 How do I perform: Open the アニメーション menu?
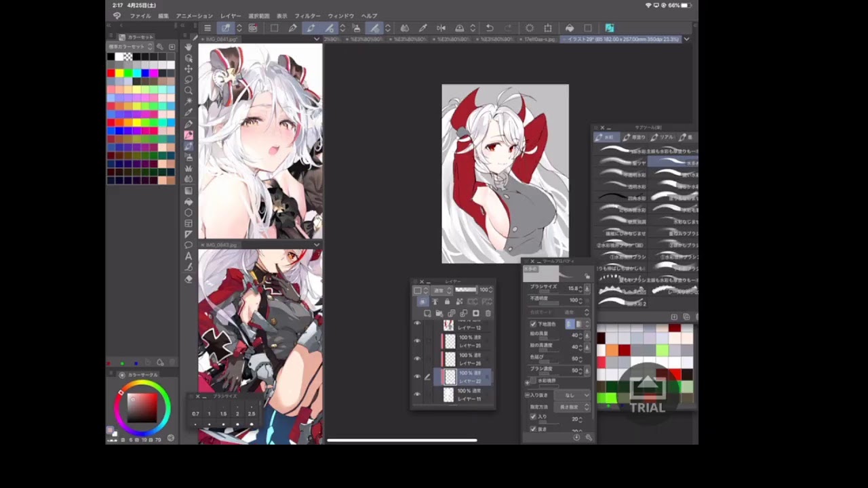[195, 16]
